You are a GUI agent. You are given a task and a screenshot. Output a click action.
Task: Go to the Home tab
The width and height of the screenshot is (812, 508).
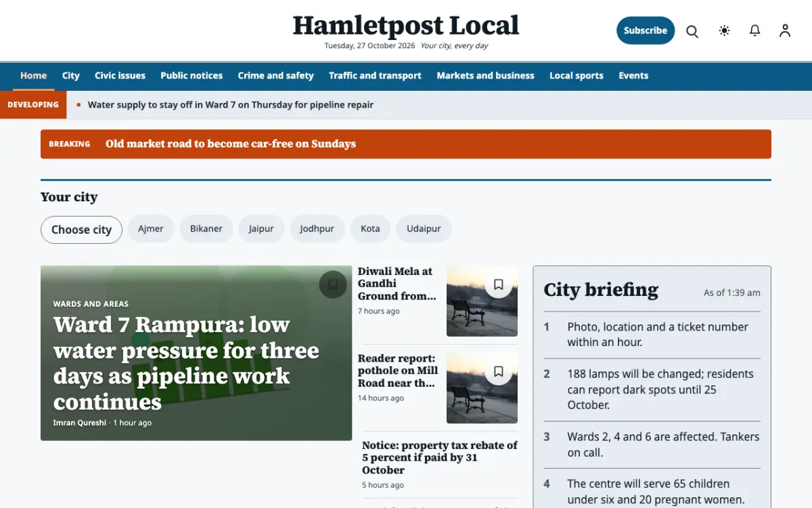click(34, 76)
